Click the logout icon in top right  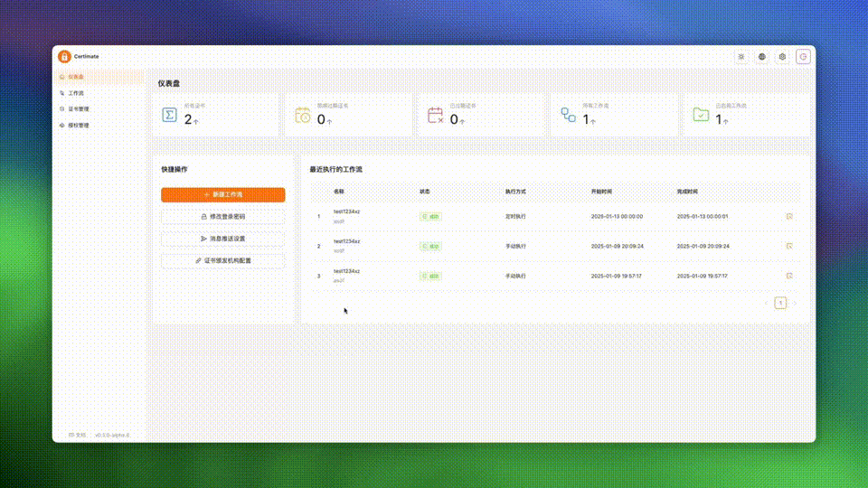click(x=803, y=57)
